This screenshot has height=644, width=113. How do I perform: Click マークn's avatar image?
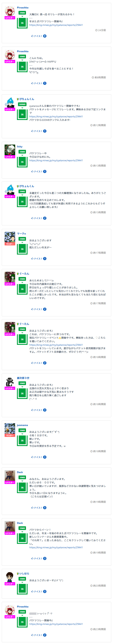point(10,237)
